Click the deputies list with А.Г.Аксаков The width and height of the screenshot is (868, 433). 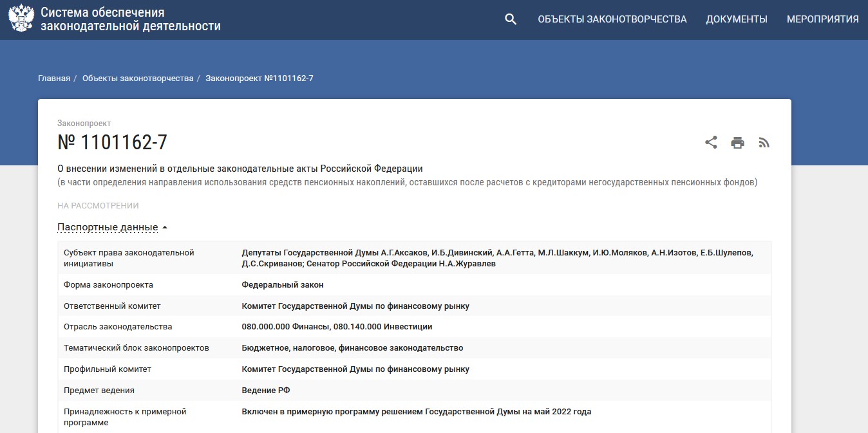[x=497, y=258]
